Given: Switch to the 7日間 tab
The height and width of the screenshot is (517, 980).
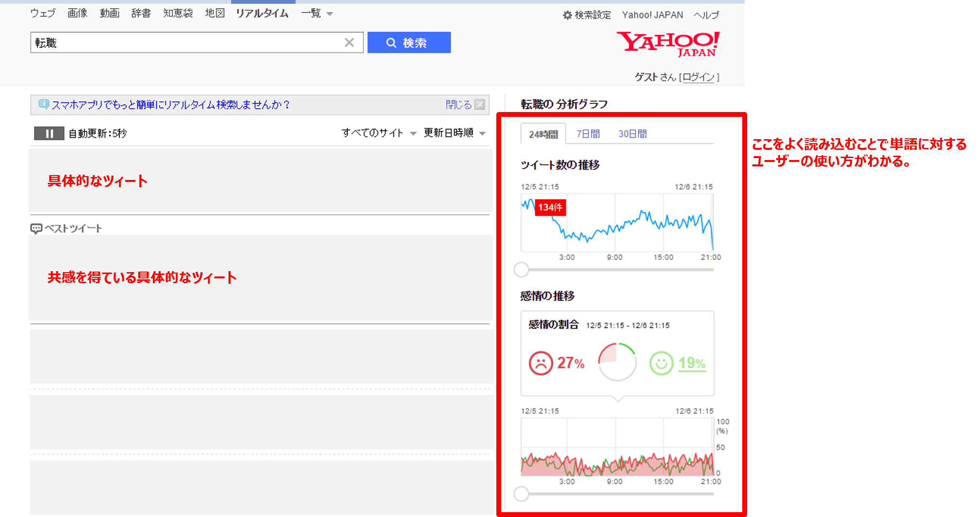Looking at the screenshot, I should point(588,134).
